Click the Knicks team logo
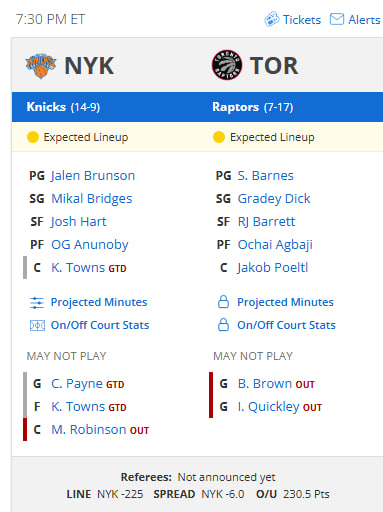 [41, 66]
